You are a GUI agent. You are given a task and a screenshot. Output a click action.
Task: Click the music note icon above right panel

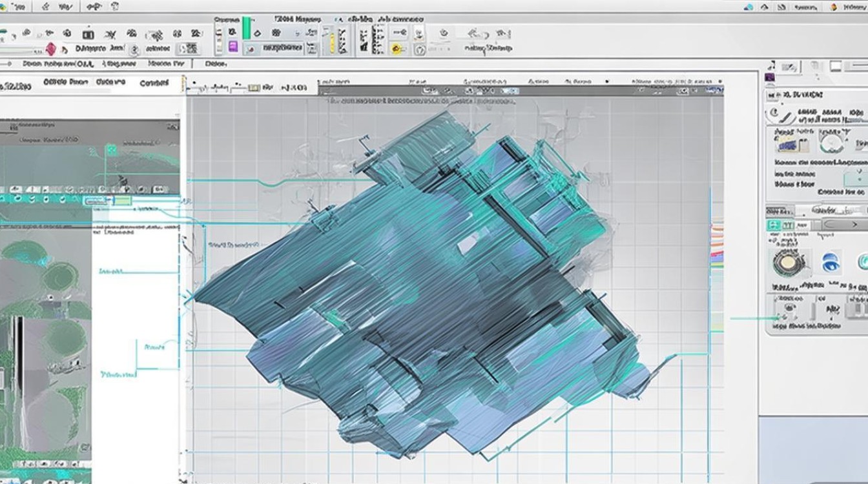771,66
